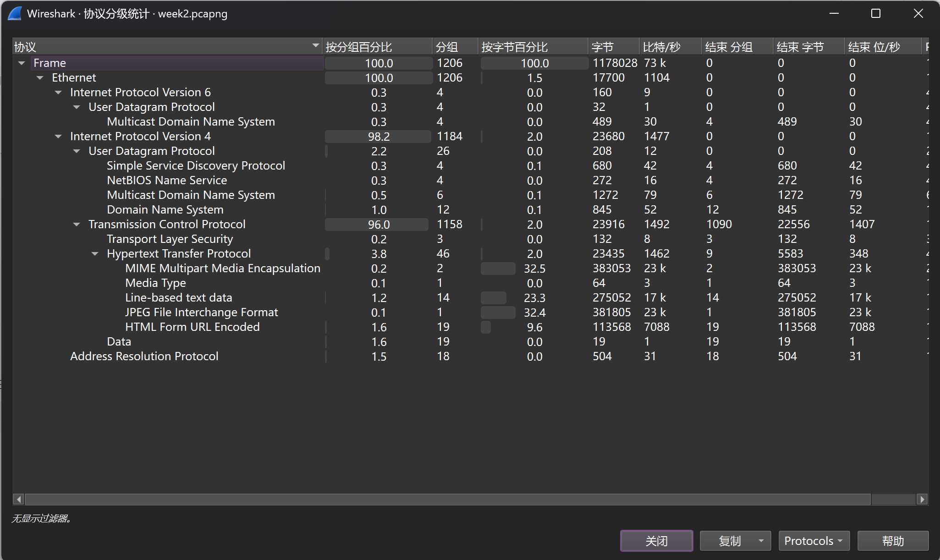This screenshot has width=940, height=560.
Task: Select HTML Form URL Encoded row
Action: point(470,327)
